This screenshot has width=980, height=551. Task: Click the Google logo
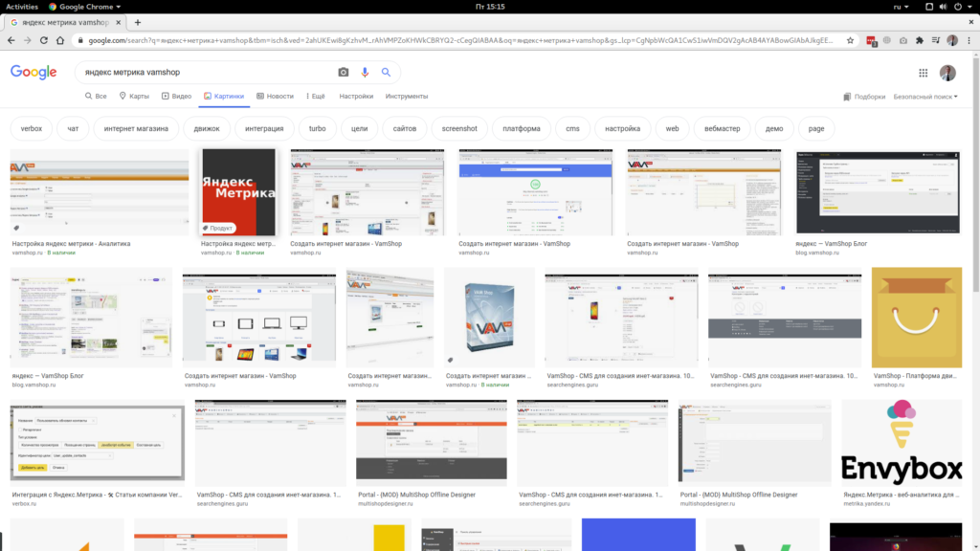tap(33, 73)
